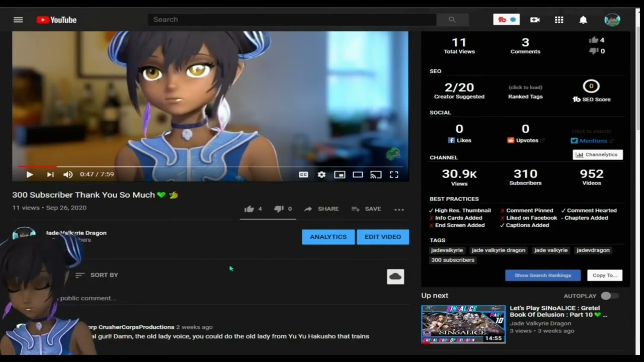Screen dimensions: 644x362
Task: Open Let's Play SINoALICE video title
Action: (558, 311)
